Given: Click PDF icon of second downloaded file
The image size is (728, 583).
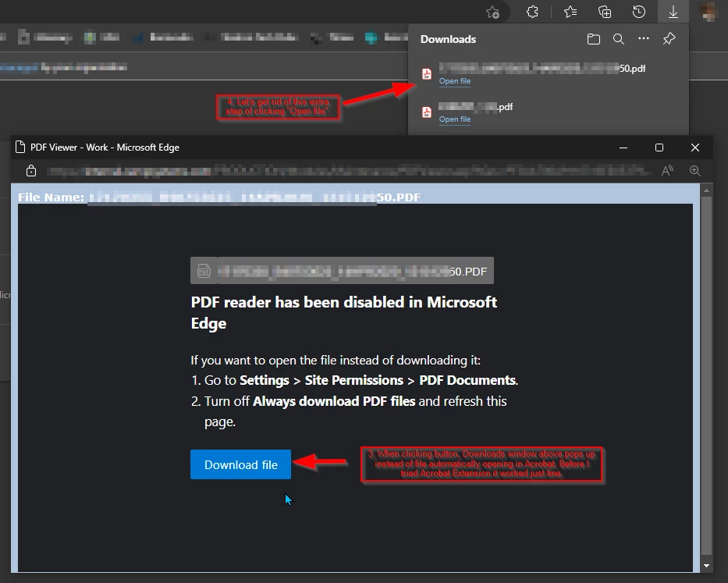Looking at the screenshot, I should [x=427, y=112].
